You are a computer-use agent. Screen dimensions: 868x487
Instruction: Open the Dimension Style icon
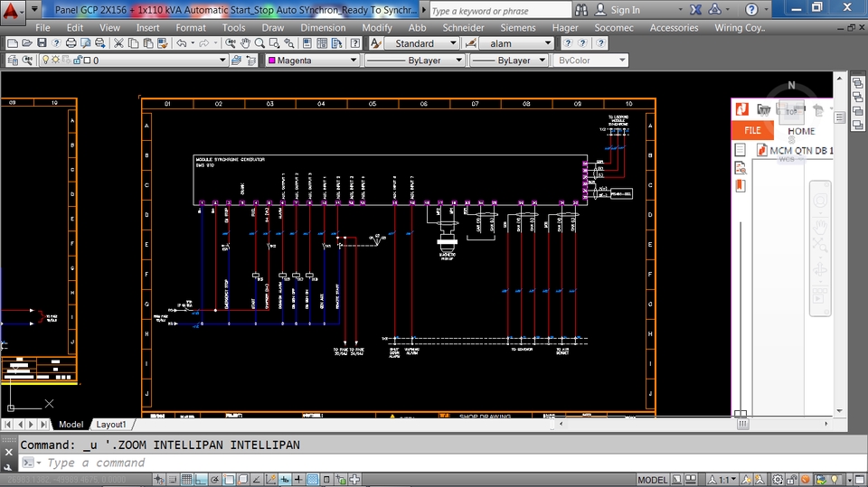coord(471,43)
